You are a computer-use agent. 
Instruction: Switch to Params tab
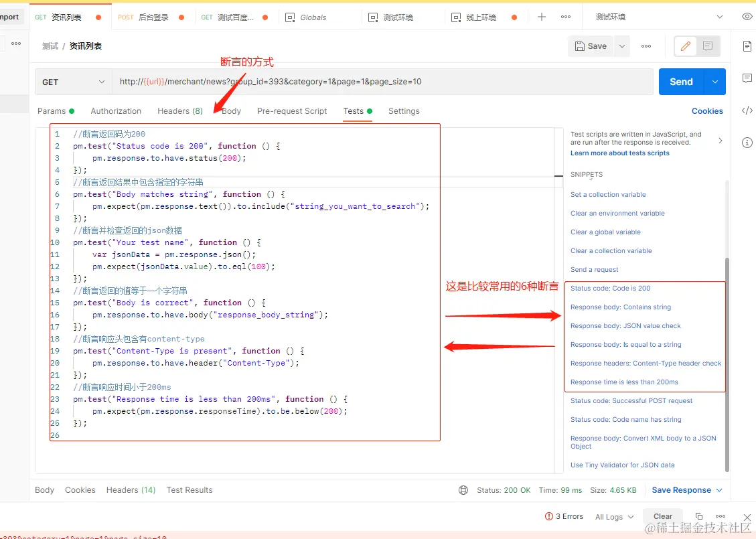click(x=56, y=111)
